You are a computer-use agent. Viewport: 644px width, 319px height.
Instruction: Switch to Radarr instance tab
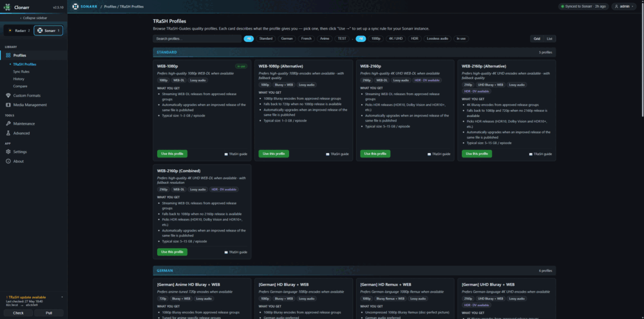pyautogui.click(x=19, y=31)
